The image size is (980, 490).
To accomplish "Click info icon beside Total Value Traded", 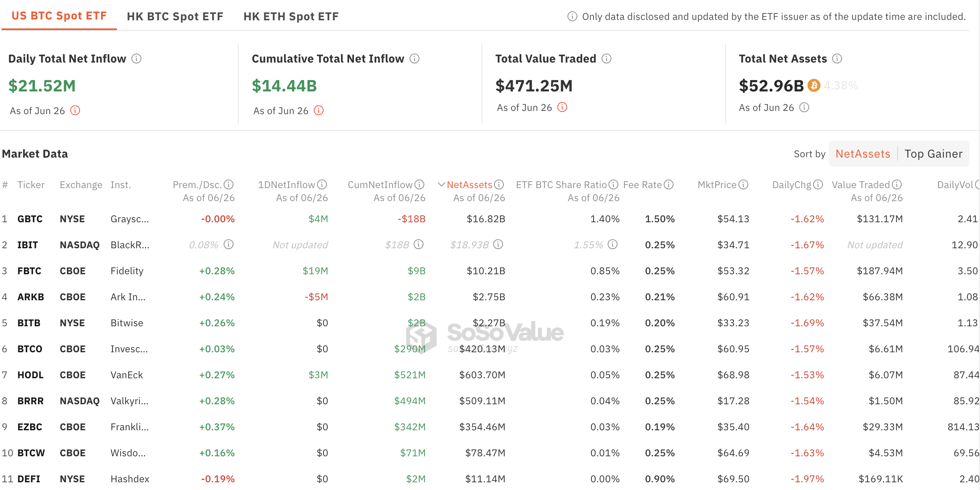I will [607, 59].
